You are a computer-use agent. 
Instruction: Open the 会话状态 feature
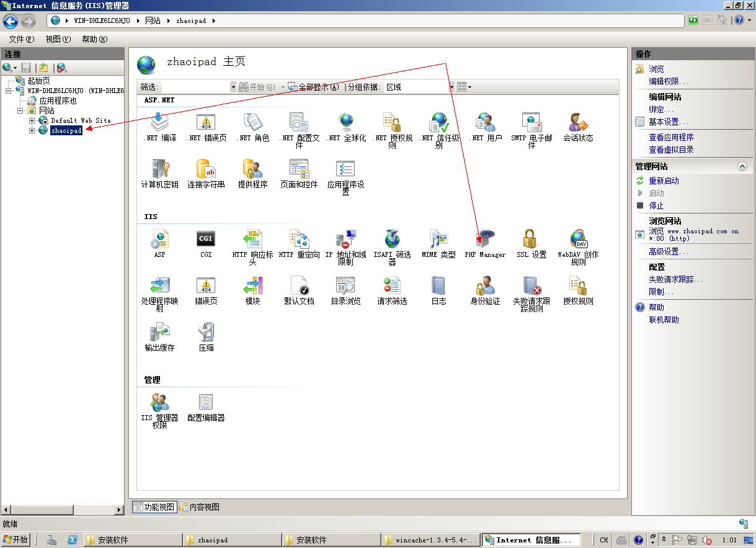(x=578, y=127)
